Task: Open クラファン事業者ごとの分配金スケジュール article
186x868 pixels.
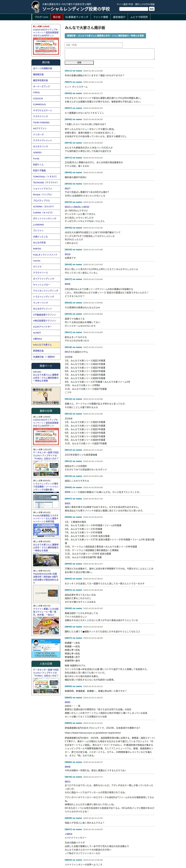Action: pos(46,612)
